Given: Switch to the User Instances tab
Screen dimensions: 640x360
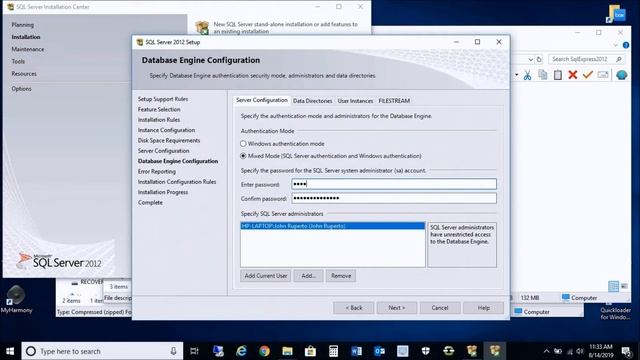Looking at the screenshot, I should point(355,101).
